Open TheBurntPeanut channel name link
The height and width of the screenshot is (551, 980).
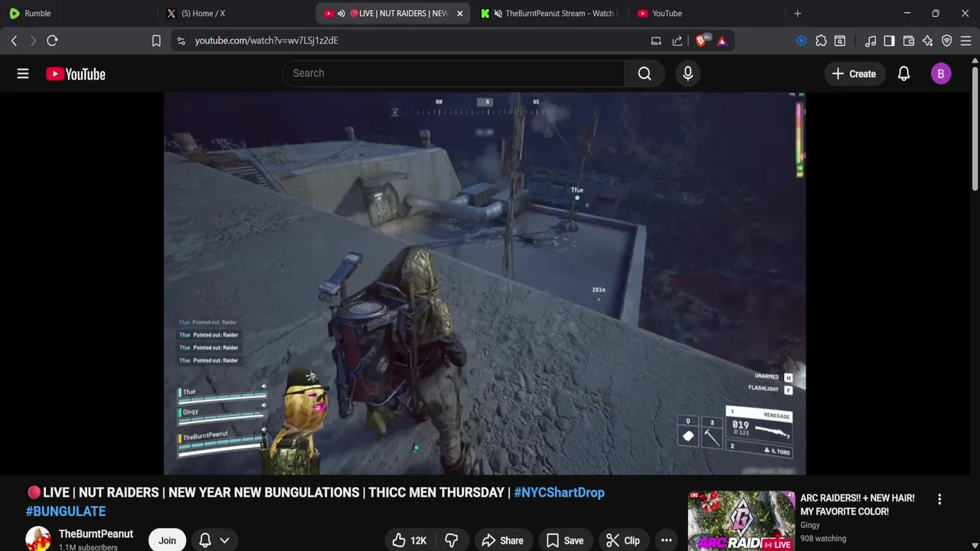[96, 534]
